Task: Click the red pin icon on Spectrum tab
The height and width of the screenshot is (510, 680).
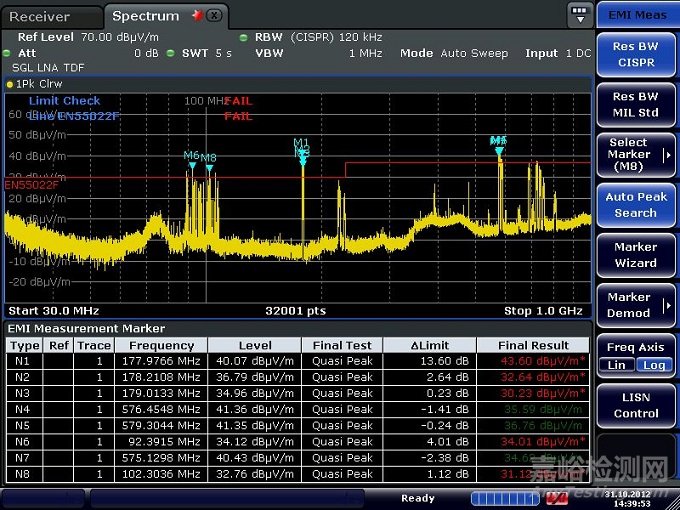Action: 196,16
